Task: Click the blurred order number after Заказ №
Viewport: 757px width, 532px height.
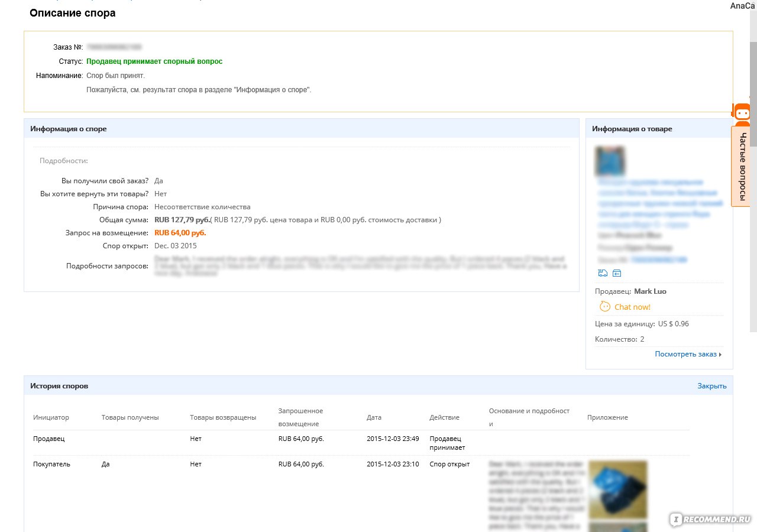Action: (x=114, y=47)
